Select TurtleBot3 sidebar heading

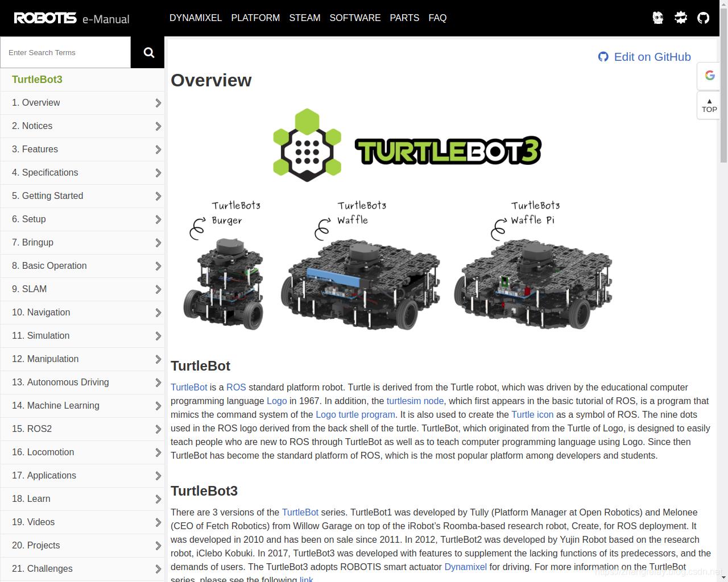(x=37, y=80)
